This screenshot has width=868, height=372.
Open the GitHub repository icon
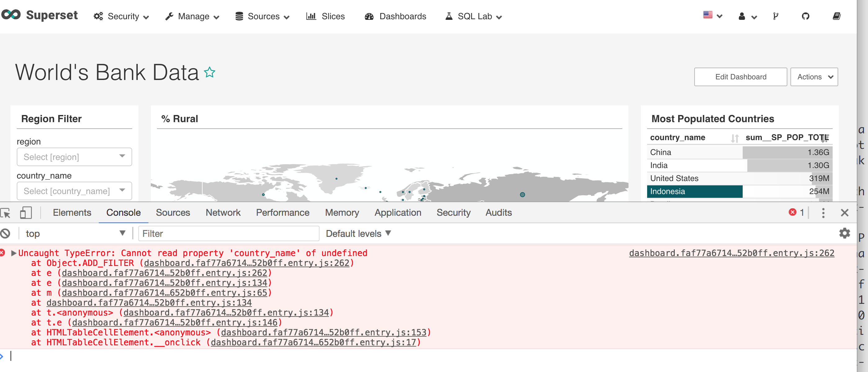(806, 16)
